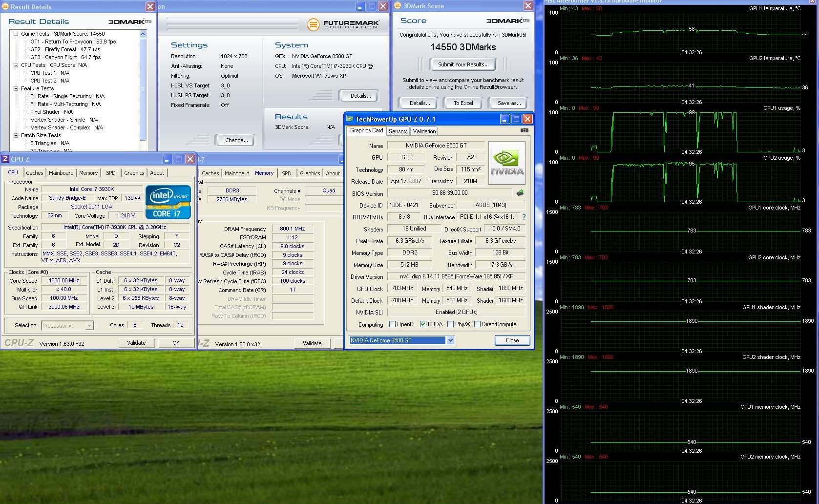
Task: Click the CPU-Z title bar icon
Action: pos(5,159)
